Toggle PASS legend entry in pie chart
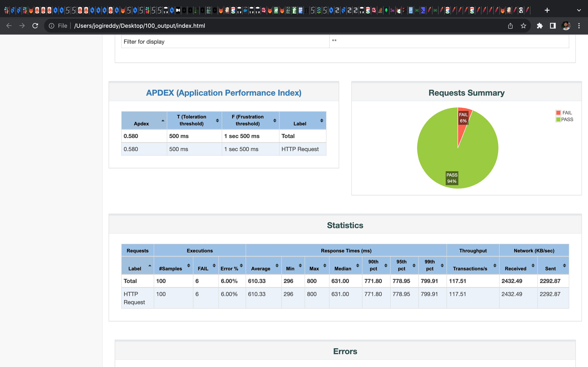This screenshot has height=367, width=588. pos(564,119)
